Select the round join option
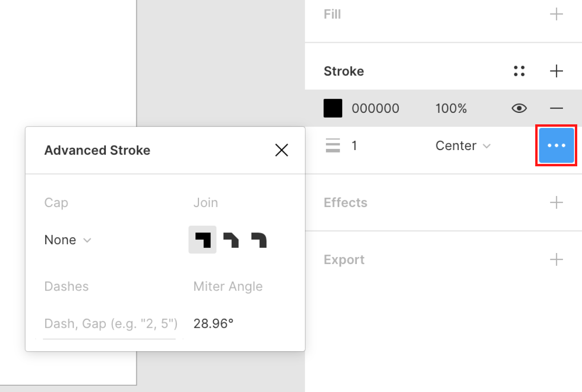Screen dimensions: 582x392 click(258, 240)
